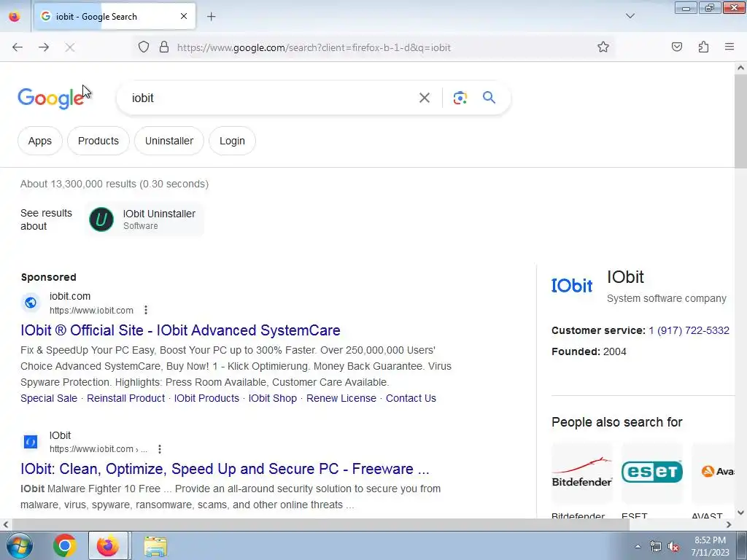Open a new tab with the plus button
The width and height of the screenshot is (747, 560).
coord(211,16)
